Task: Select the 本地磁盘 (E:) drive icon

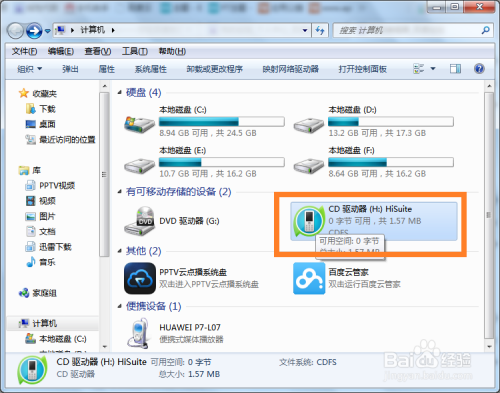Action: tap(139, 166)
